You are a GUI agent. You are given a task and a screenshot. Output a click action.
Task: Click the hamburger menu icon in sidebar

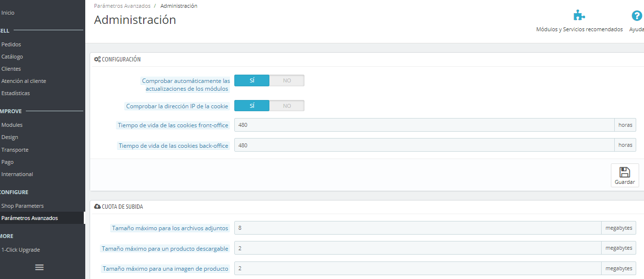(39, 267)
